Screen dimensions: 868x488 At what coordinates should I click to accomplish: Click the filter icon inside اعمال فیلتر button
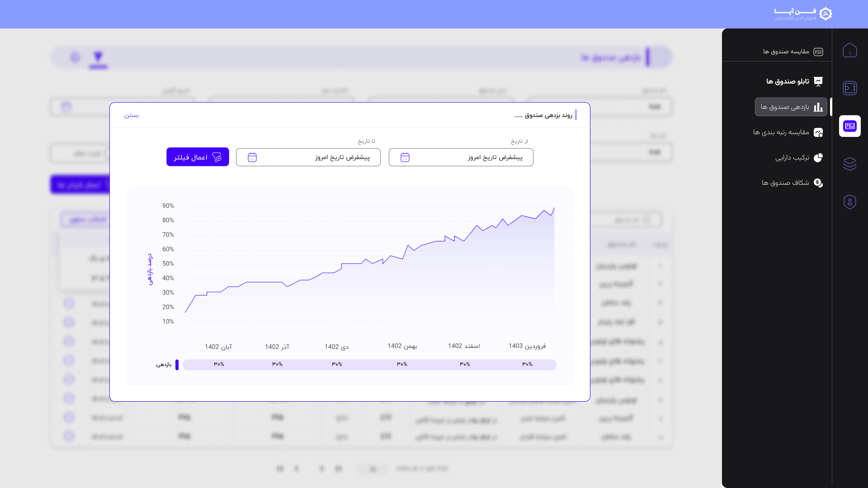[217, 157]
